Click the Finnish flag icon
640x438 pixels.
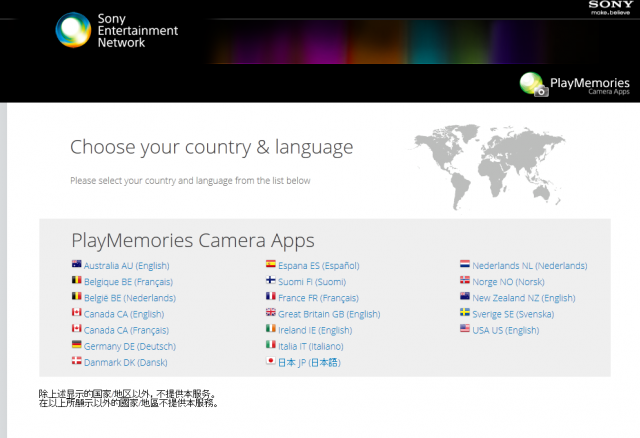tap(271, 280)
